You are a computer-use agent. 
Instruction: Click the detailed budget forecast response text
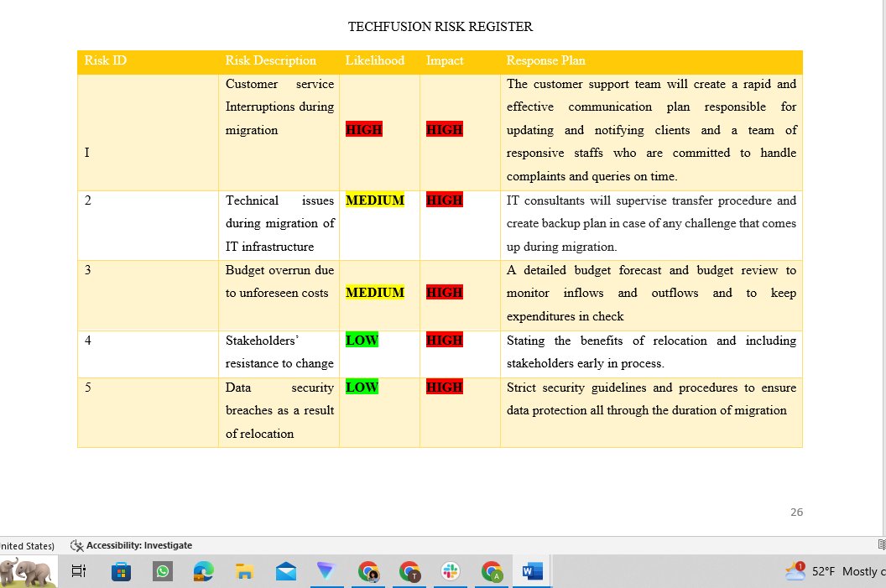(651, 293)
